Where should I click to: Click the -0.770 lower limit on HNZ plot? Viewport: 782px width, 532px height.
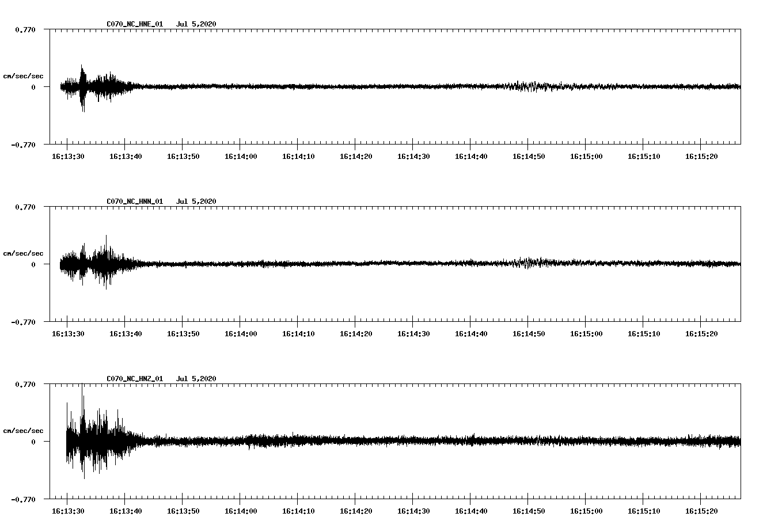(23, 499)
